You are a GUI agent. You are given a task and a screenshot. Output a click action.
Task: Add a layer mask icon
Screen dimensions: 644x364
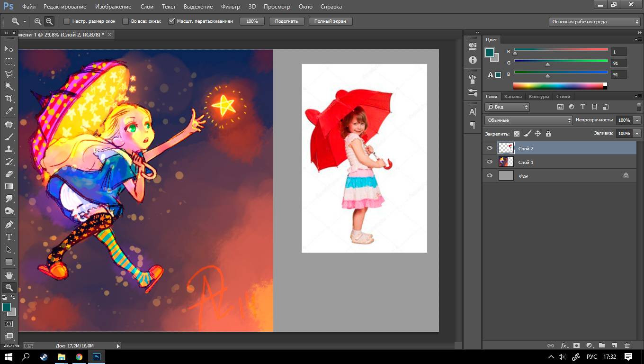pos(576,346)
